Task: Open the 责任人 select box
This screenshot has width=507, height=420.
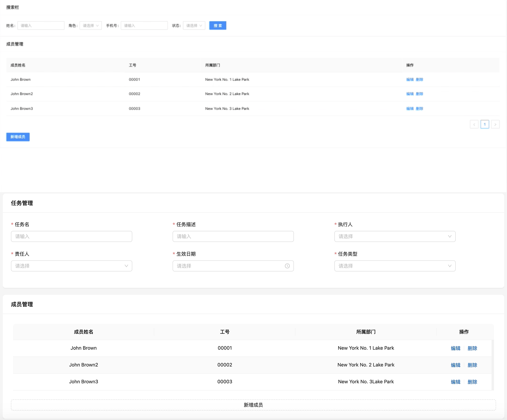Action: pyautogui.click(x=71, y=266)
